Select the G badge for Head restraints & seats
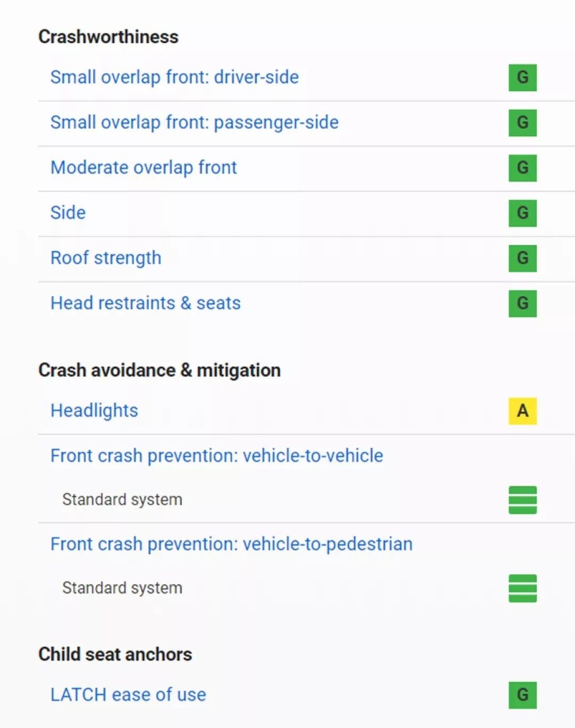575x728 pixels. coord(522,304)
